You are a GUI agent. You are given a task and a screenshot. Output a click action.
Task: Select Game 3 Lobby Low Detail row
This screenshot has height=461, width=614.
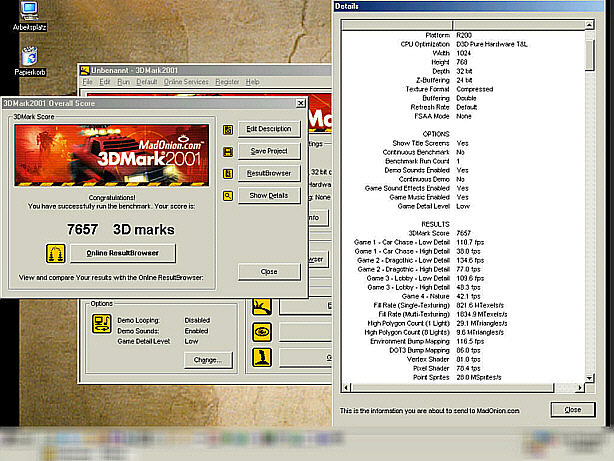point(463,278)
